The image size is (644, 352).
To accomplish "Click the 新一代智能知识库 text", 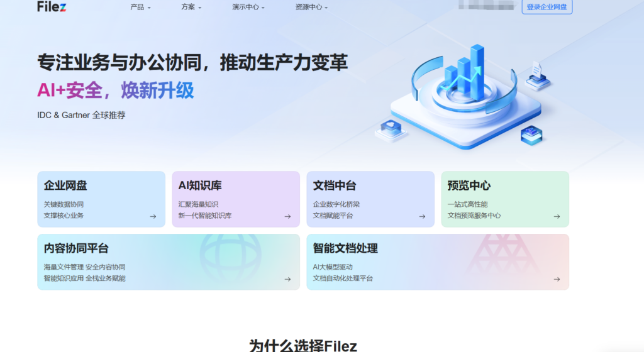I will point(205,216).
